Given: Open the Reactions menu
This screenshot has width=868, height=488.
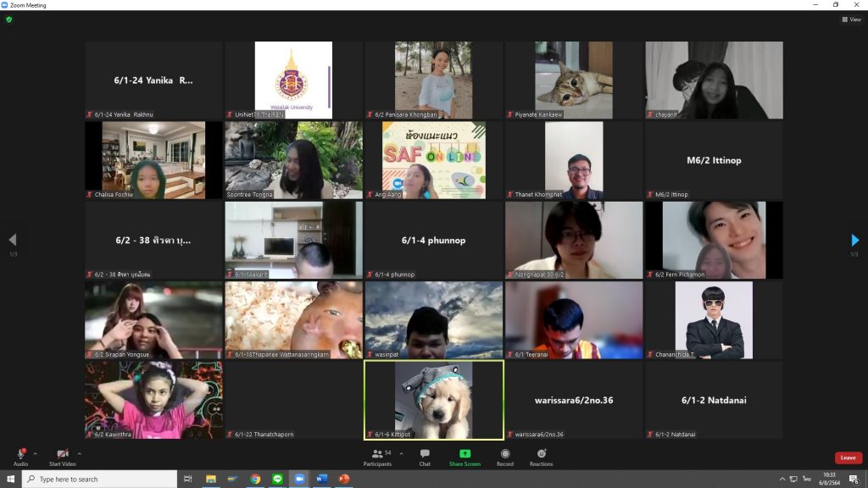Looking at the screenshot, I should coord(541,455).
